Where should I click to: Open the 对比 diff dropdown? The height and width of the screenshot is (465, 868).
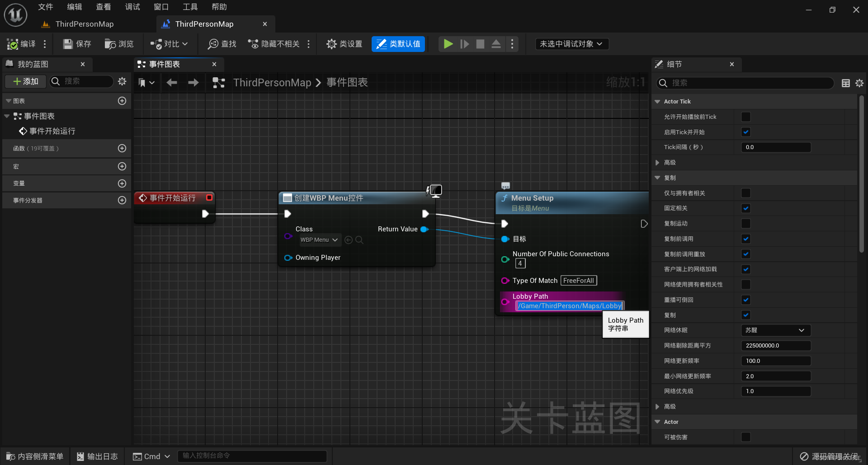click(170, 44)
